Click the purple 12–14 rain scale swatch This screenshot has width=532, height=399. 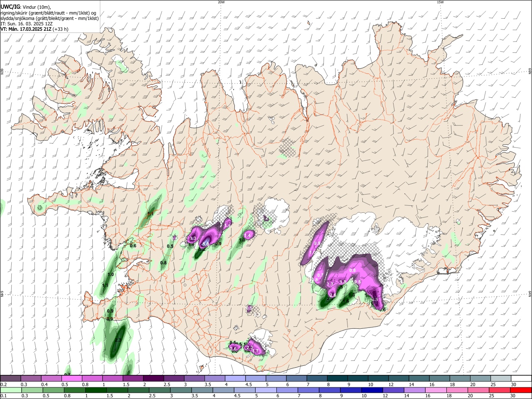[393, 390]
